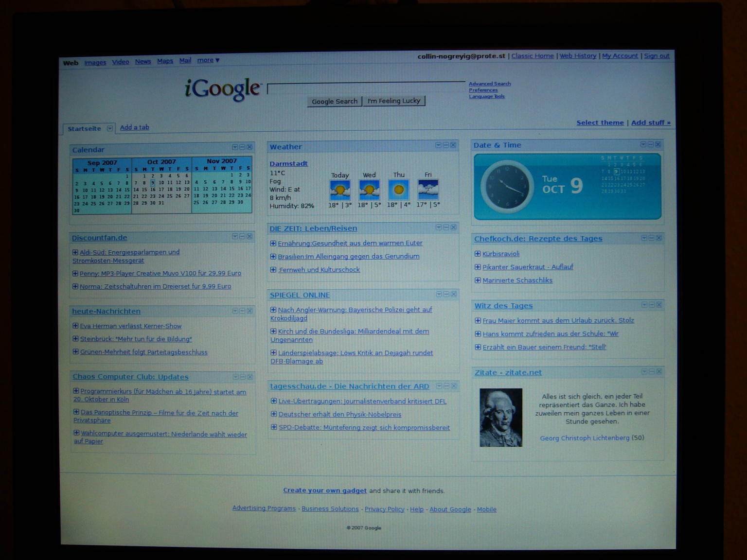Remove the Calendar gadget with its X icon
This screenshot has width=747, height=560.
249,147
